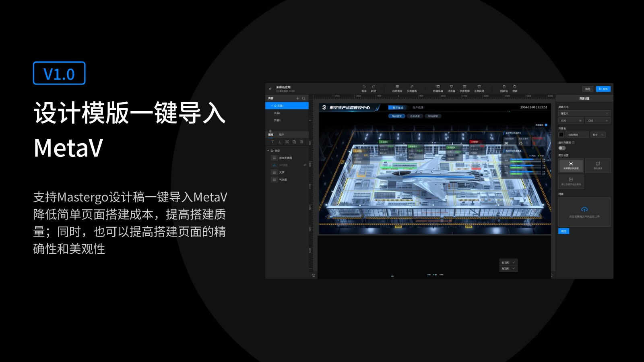644x362 pixels.
Task: Select the 满屏幕比例适配 preview option
Action: [571, 165]
